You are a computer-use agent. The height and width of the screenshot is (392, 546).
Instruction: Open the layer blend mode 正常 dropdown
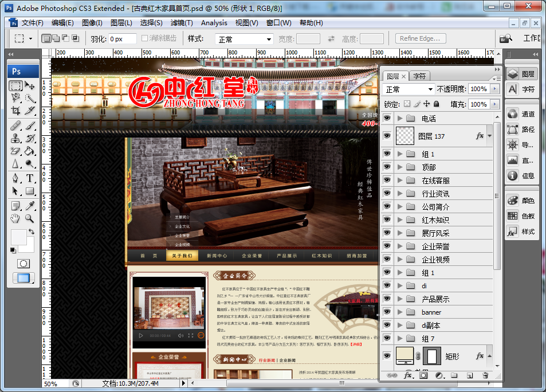(409, 89)
